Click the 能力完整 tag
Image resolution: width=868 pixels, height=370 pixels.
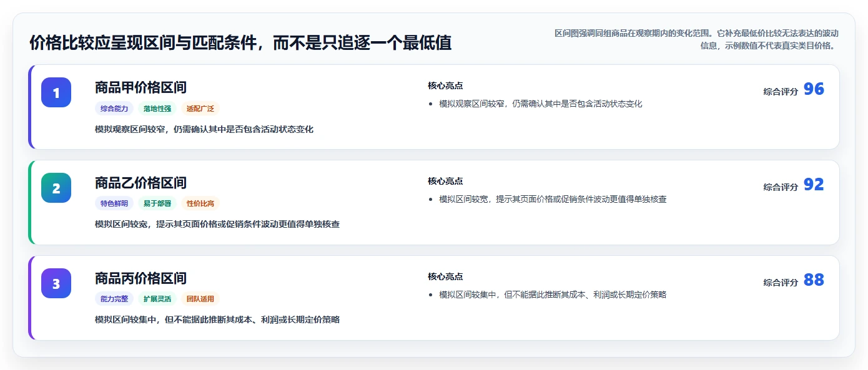point(114,299)
